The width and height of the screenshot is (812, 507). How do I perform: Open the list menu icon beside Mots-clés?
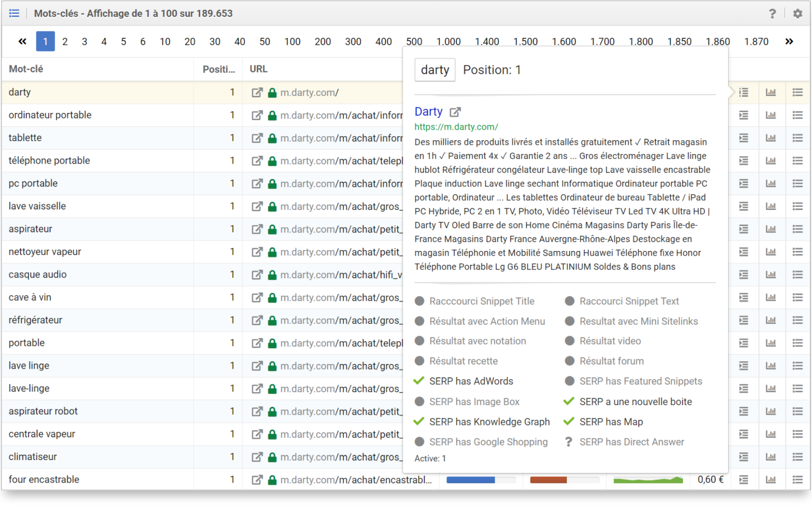pos(14,13)
